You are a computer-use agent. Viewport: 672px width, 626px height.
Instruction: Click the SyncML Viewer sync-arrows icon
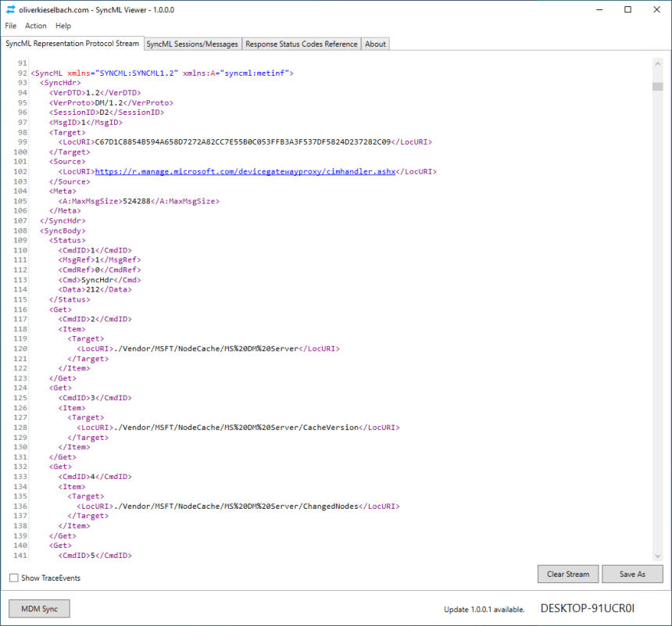[x=11, y=9]
